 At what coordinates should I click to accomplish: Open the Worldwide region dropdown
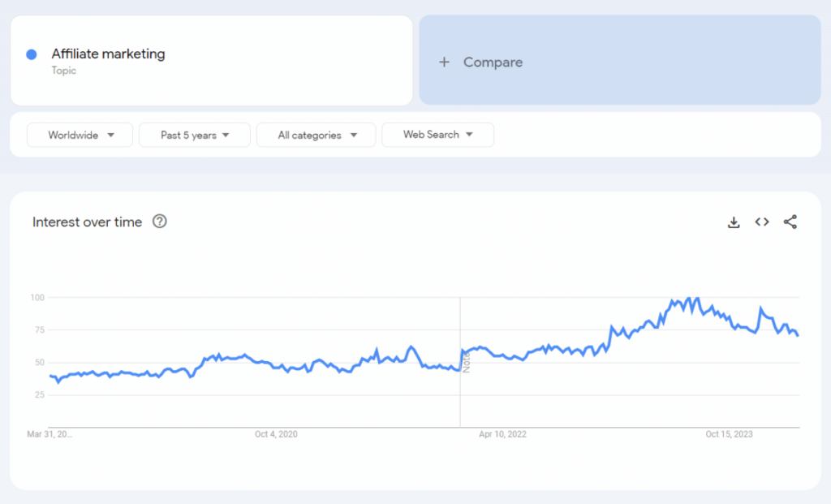coord(80,136)
